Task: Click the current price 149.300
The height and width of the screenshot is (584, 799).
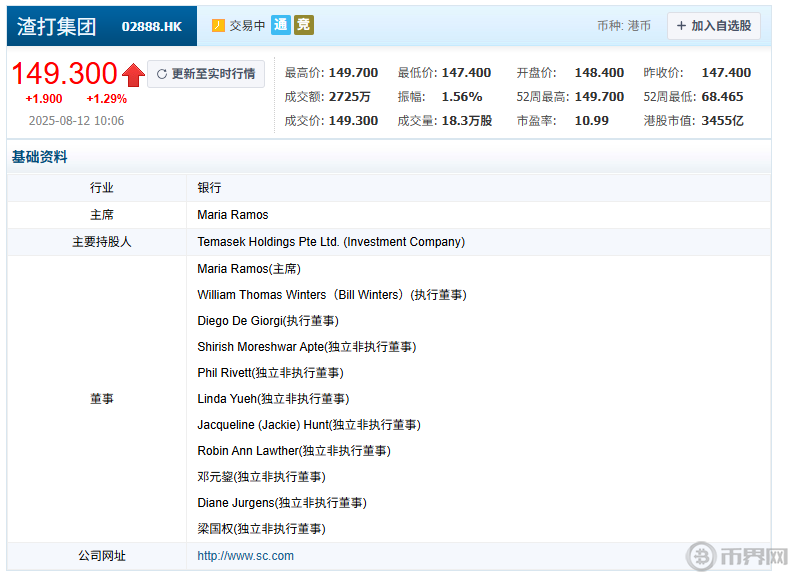Action: 64,73
